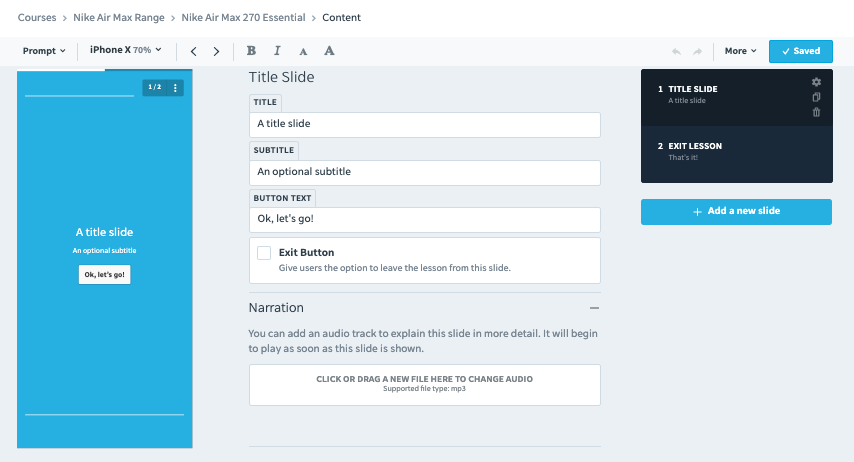Toggle bold formatting in toolbar

click(251, 51)
